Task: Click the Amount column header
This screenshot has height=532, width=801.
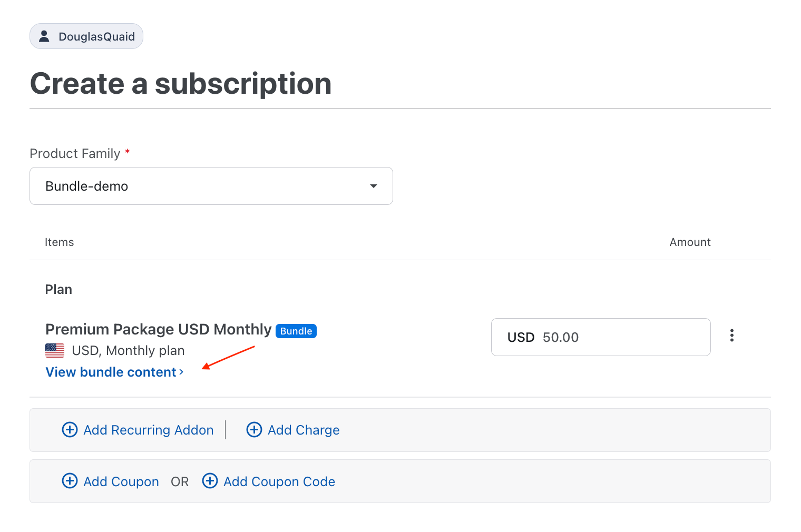Action: tap(690, 242)
